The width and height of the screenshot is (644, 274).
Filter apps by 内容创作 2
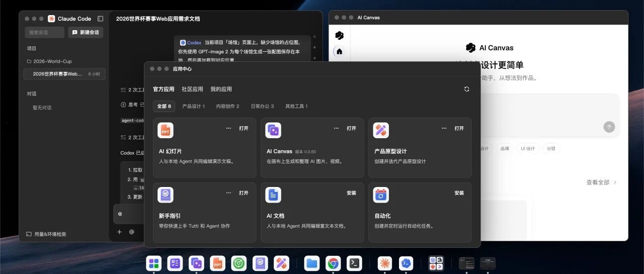coord(227,106)
